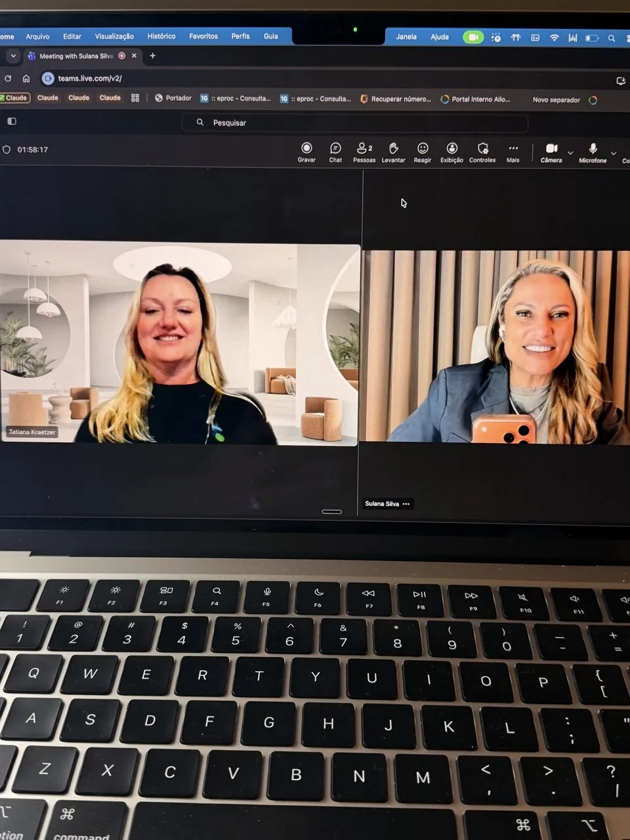Image resolution: width=630 pixels, height=840 pixels.
Task: Click the shield icon beside the meeting timer
Action: click(x=7, y=150)
